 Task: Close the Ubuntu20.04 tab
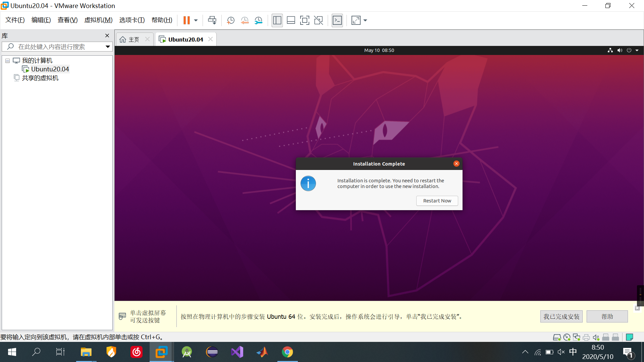pyautogui.click(x=210, y=39)
